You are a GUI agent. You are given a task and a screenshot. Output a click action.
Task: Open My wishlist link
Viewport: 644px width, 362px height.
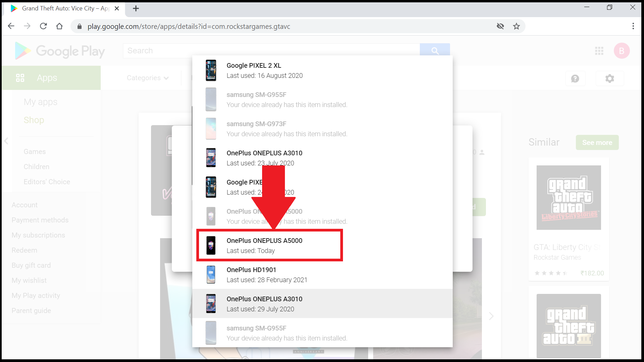pyautogui.click(x=29, y=280)
